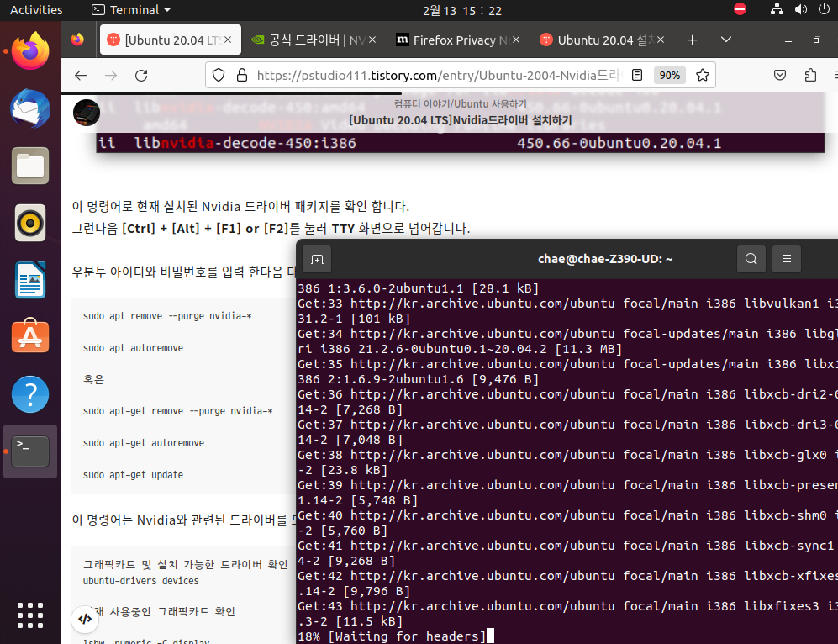The height and width of the screenshot is (644, 838).
Task: Click the 90% zoom level badge
Action: tap(670, 76)
